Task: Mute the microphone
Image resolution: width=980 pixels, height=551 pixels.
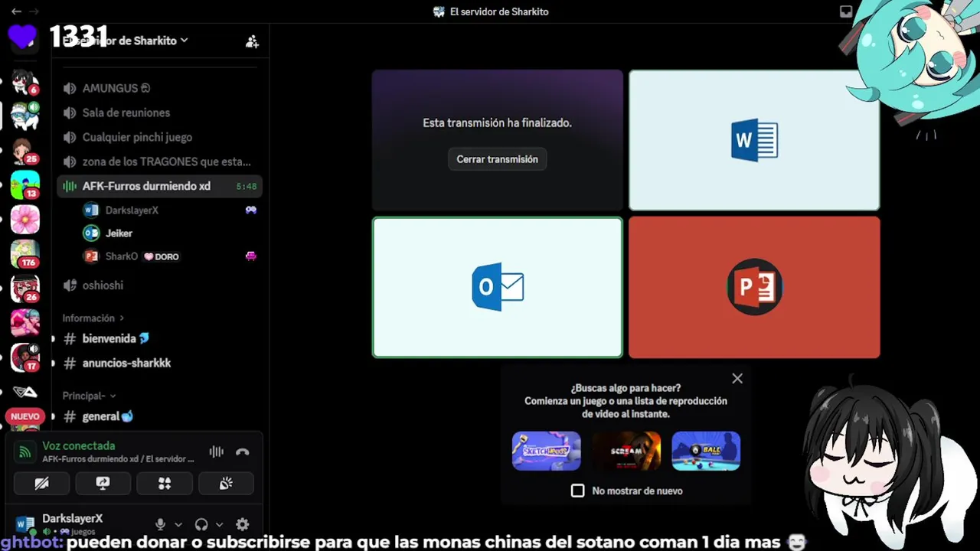Action: click(160, 524)
